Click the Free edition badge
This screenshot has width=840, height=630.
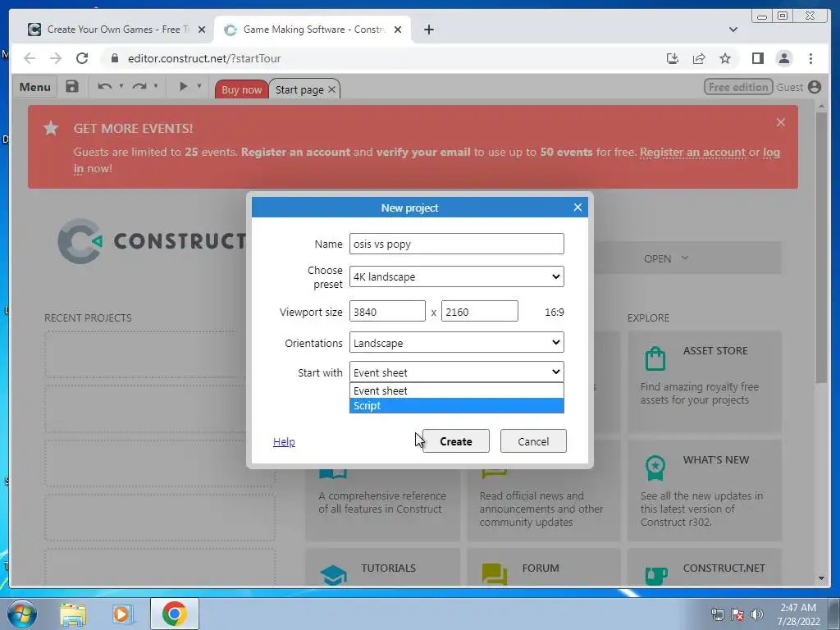738,87
